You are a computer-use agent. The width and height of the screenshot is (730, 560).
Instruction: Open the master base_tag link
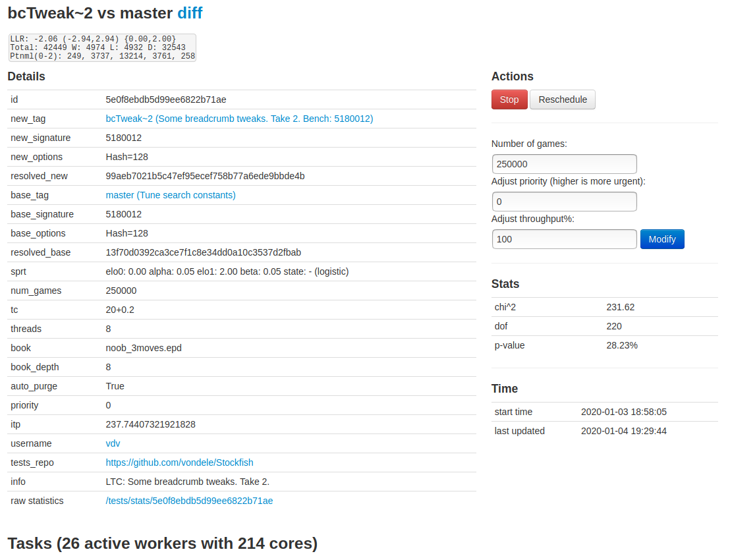pos(171,195)
